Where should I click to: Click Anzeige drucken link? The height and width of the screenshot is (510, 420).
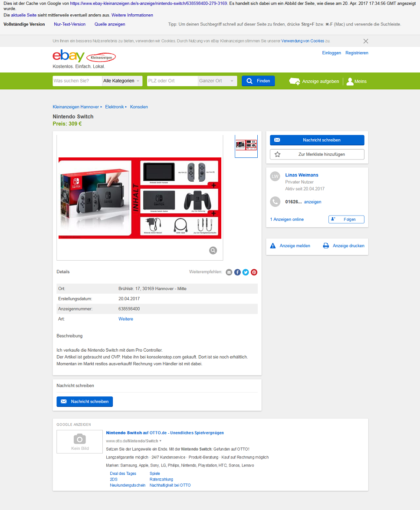coord(348,246)
